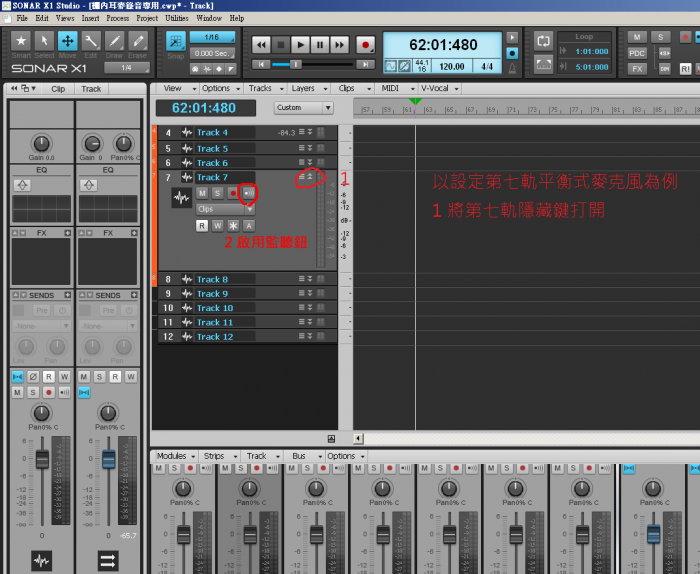
Task: Click the PDC button in the Mix module
Action: coord(637,53)
